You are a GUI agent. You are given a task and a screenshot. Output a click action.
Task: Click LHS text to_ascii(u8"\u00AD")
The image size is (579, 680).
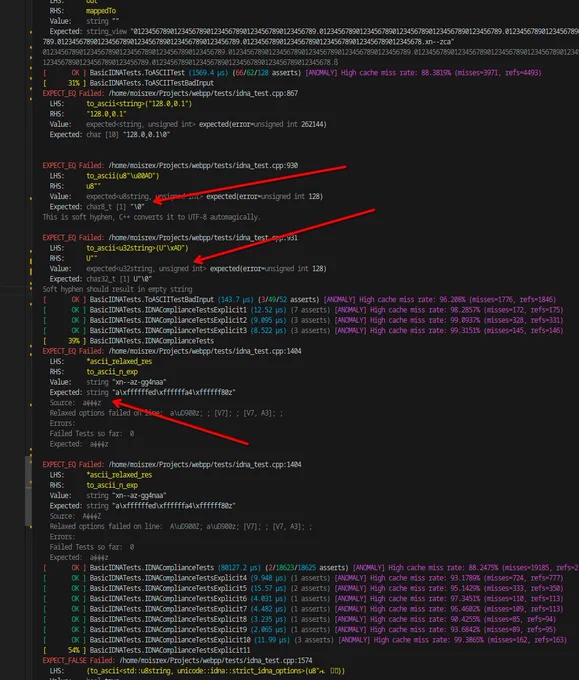tap(123, 176)
